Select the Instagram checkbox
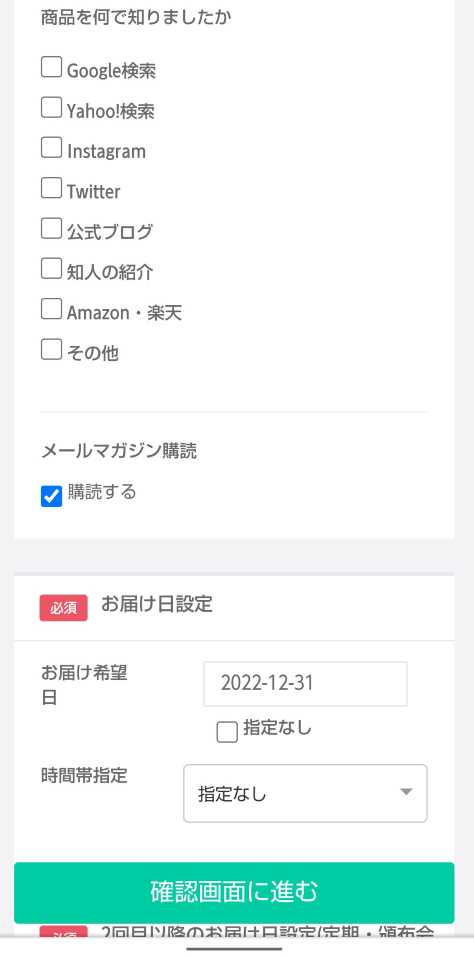The image size is (474, 958). click(x=51, y=147)
